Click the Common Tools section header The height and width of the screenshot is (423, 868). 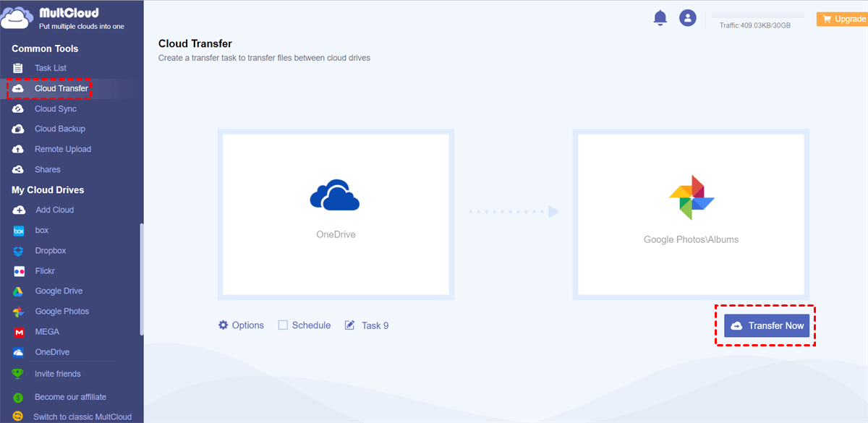[x=45, y=48]
